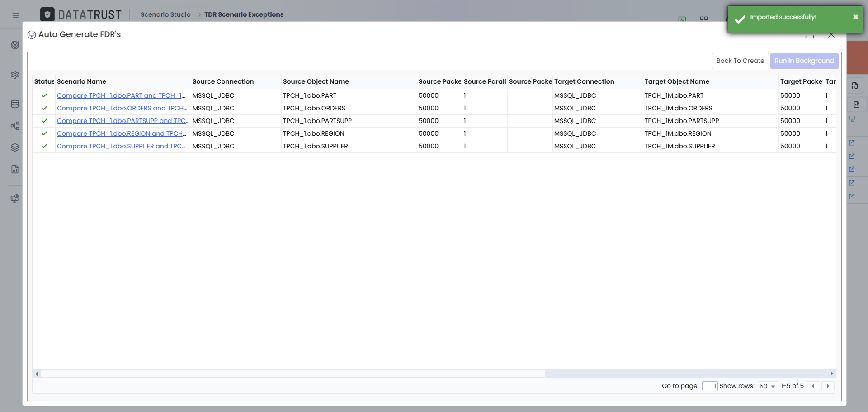Sort by Target Object Name column header

point(711,81)
